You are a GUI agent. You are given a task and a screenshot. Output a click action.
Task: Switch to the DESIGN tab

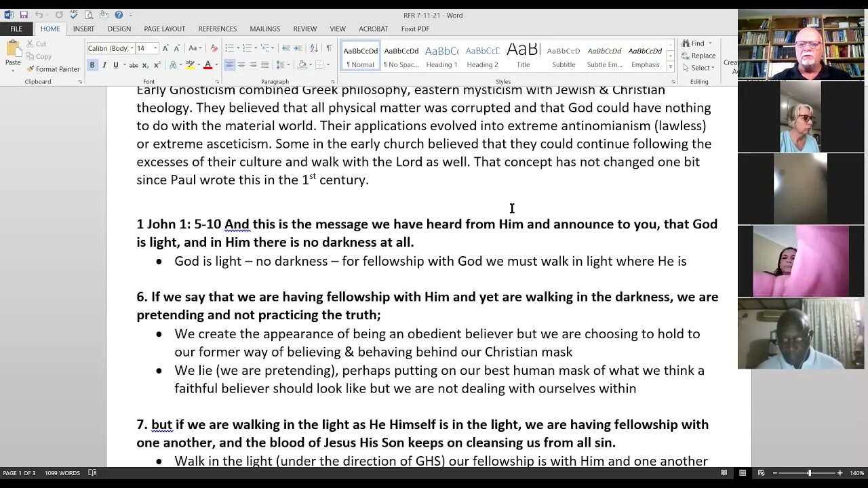pos(119,29)
